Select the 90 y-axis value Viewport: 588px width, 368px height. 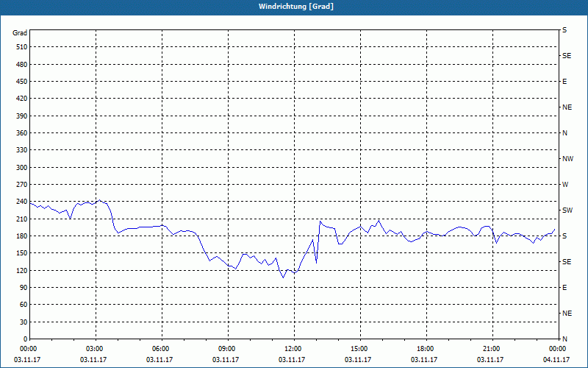pyautogui.click(x=24, y=288)
